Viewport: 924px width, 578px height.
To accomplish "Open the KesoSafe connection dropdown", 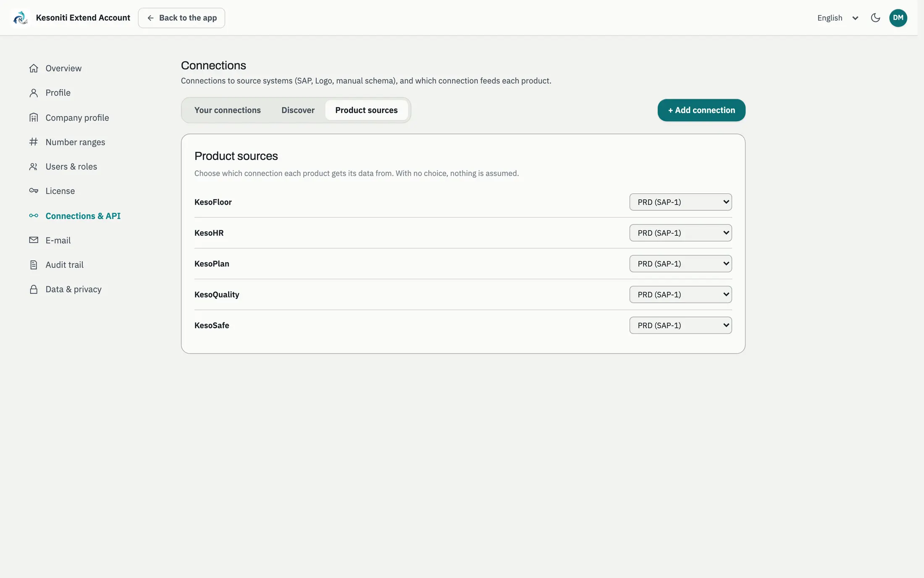I will coord(680,325).
